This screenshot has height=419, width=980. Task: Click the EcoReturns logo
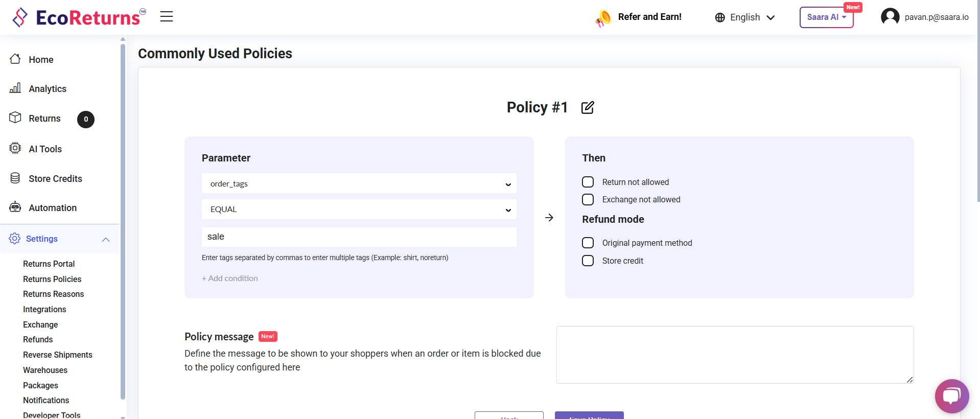click(79, 17)
